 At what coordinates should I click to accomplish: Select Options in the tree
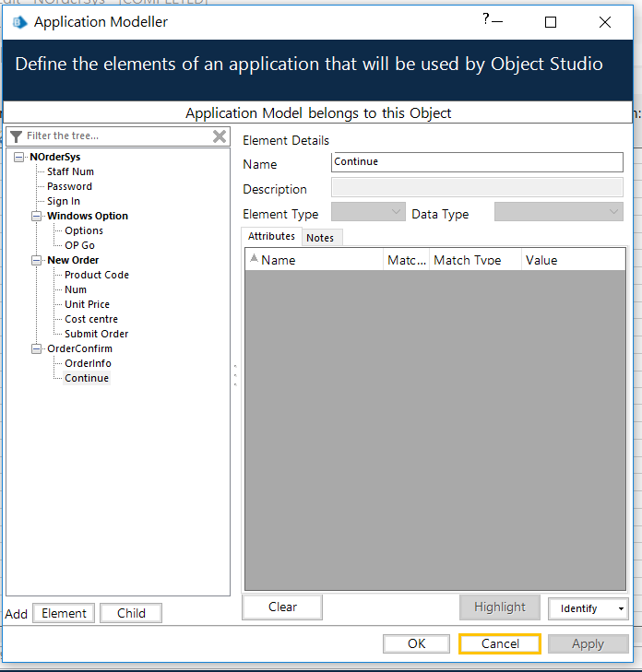(x=84, y=230)
